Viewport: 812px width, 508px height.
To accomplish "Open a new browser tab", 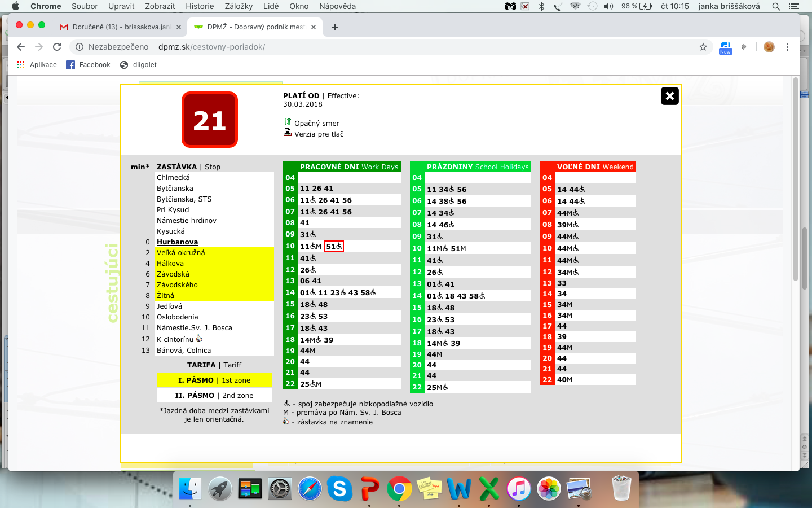I will (x=335, y=27).
